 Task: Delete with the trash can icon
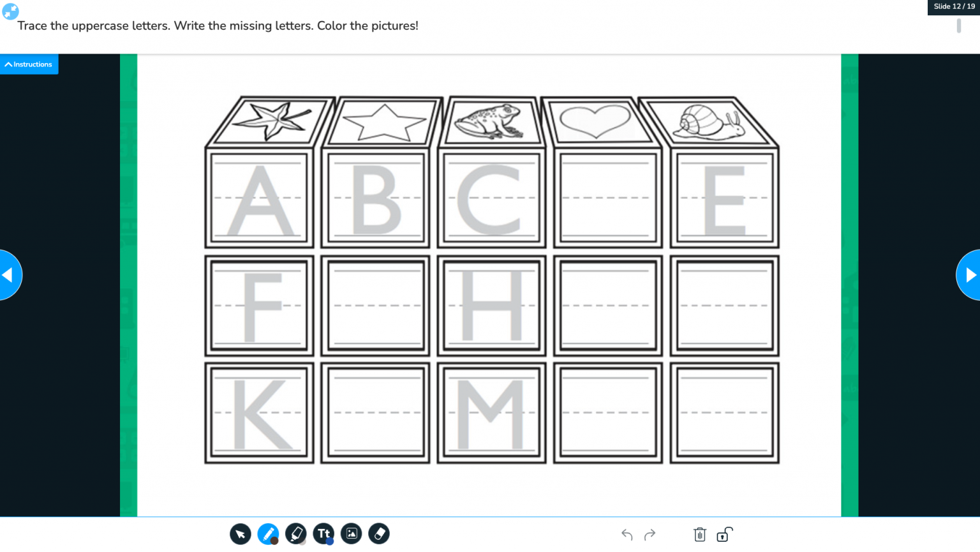tap(700, 534)
